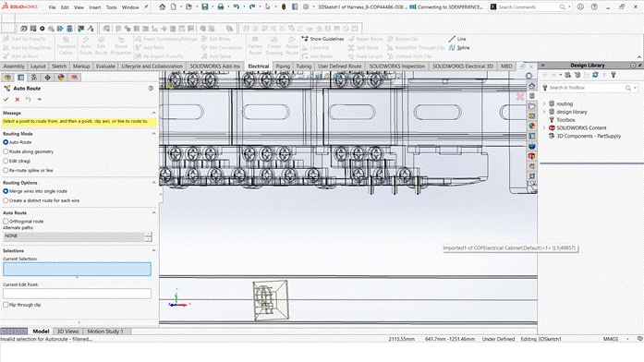
Task: Switch to the Piping ribbon tab
Action: 283,66
